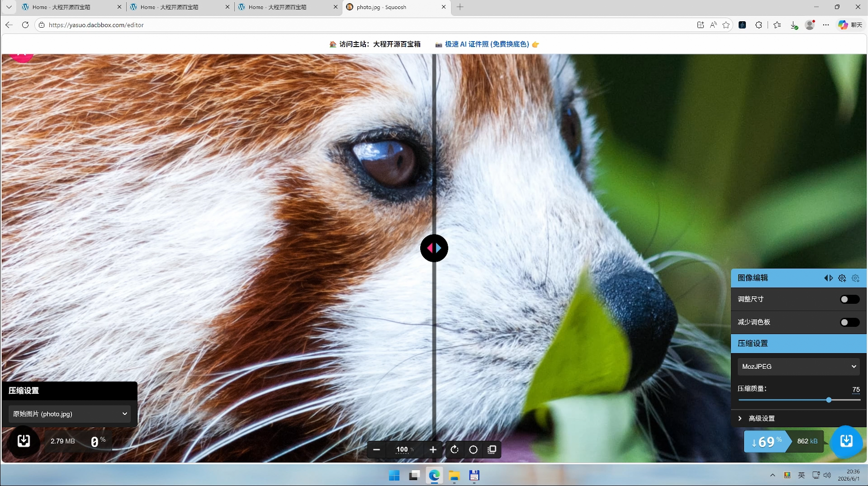The width and height of the screenshot is (868, 486).
Task: Refresh the Squoosh editor page
Action: (x=25, y=25)
